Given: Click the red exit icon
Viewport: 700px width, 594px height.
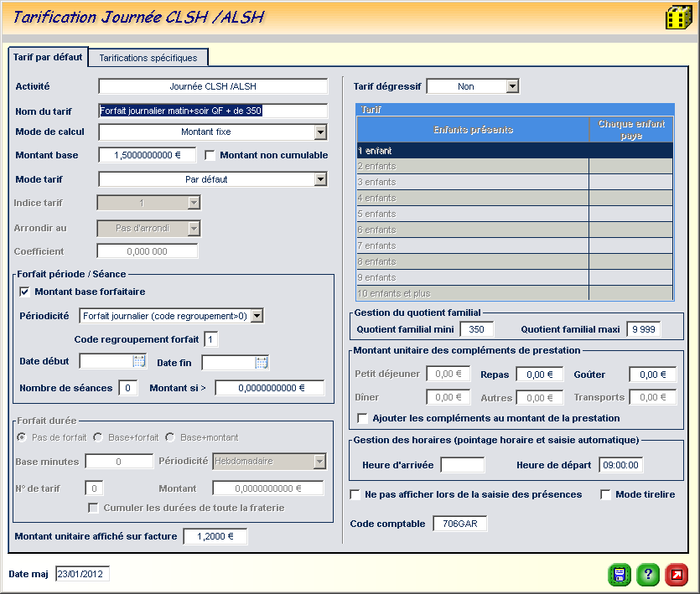Looking at the screenshot, I should 677,575.
